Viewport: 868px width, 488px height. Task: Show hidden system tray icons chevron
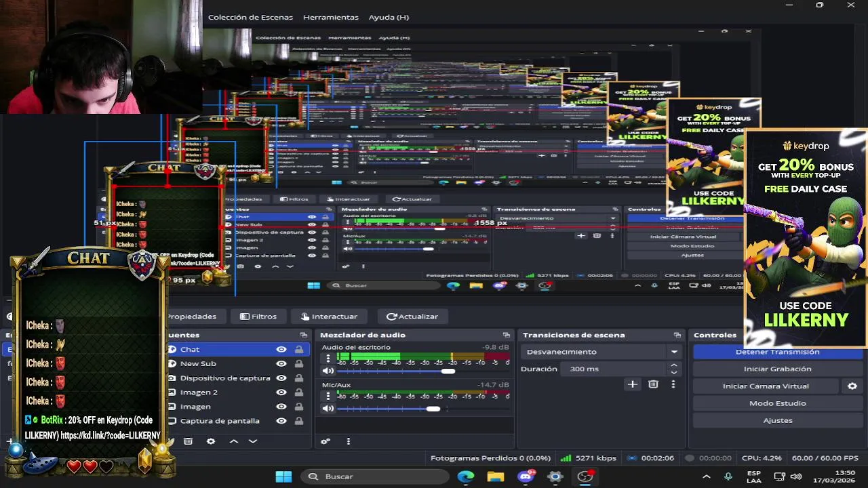click(x=707, y=476)
